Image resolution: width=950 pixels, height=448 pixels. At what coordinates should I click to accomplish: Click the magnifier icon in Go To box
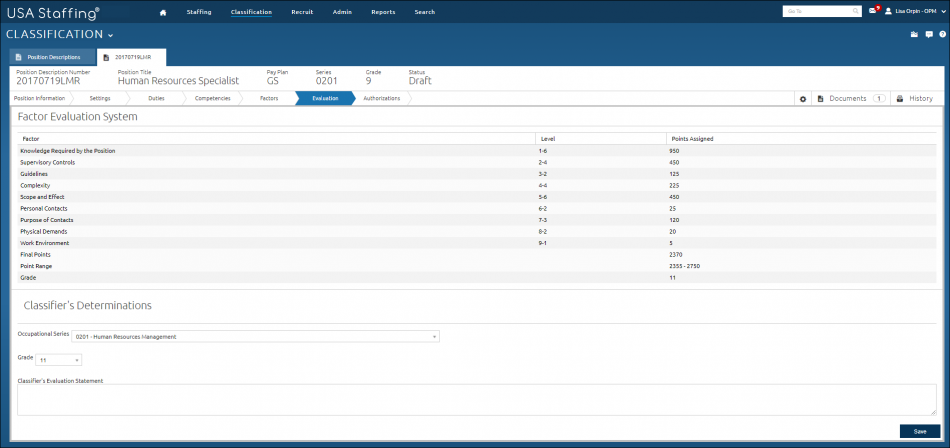pos(855,11)
